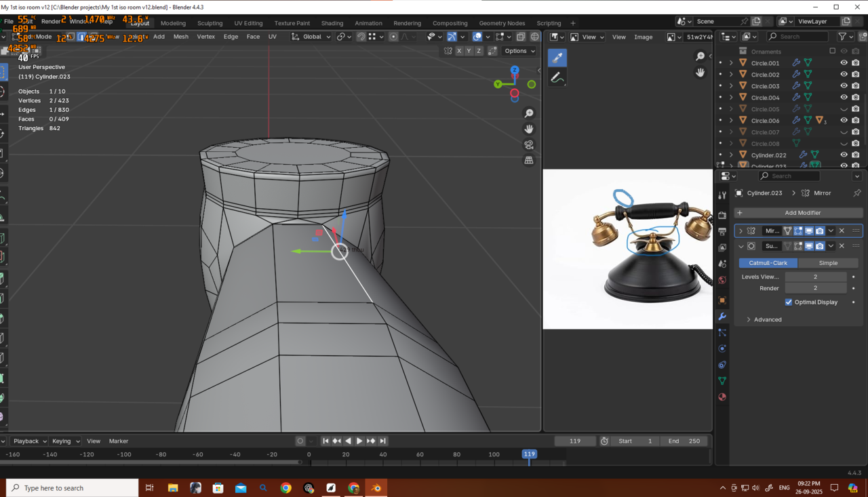868x497 pixels.
Task: Select the Annotate tool in image editor
Action: tap(557, 78)
